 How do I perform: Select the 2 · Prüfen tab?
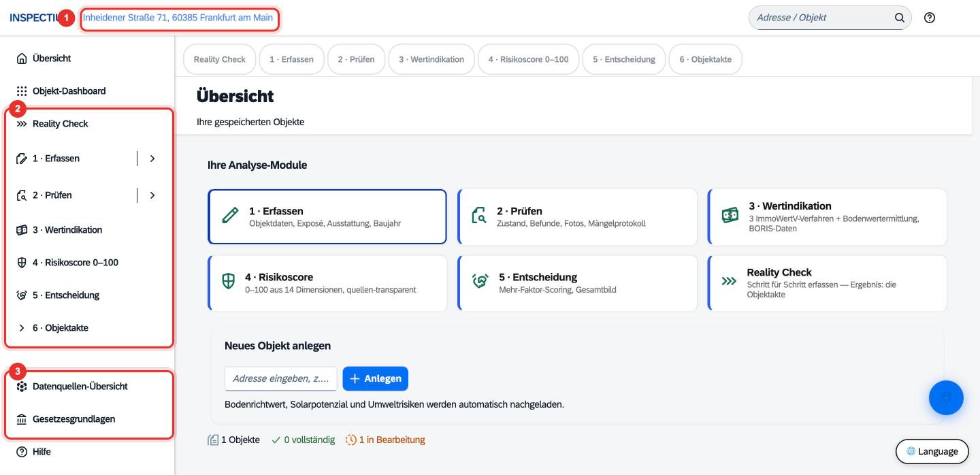point(356,59)
